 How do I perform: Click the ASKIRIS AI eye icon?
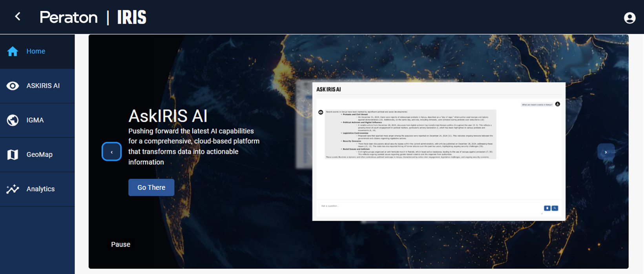pyautogui.click(x=13, y=86)
